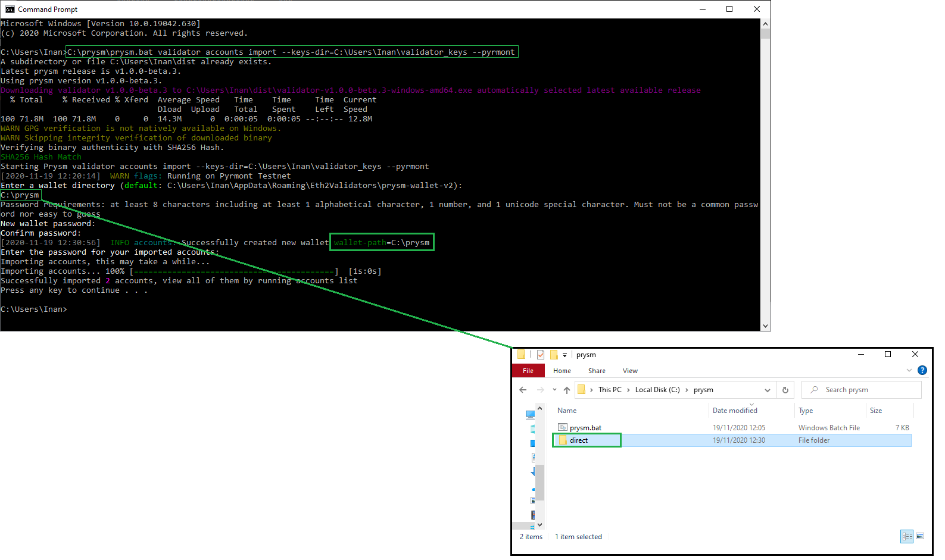945x560 pixels.
Task: Minimize the prysm Explorer window
Action: tap(860, 354)
